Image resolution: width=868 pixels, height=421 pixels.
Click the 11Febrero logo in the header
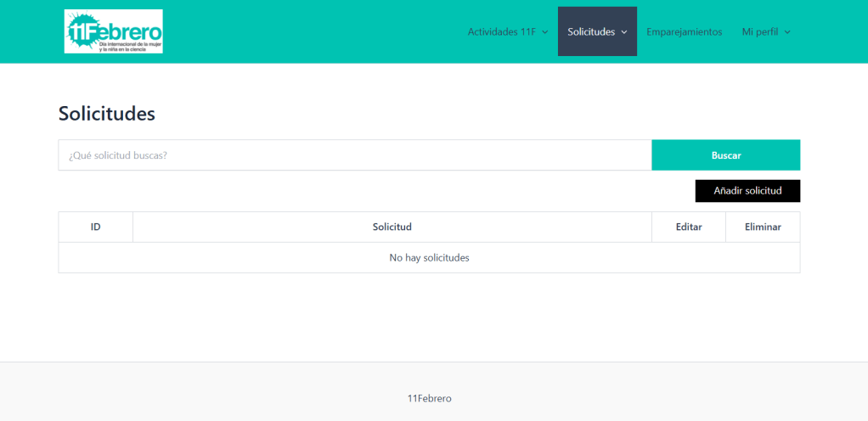coord(113,31)
